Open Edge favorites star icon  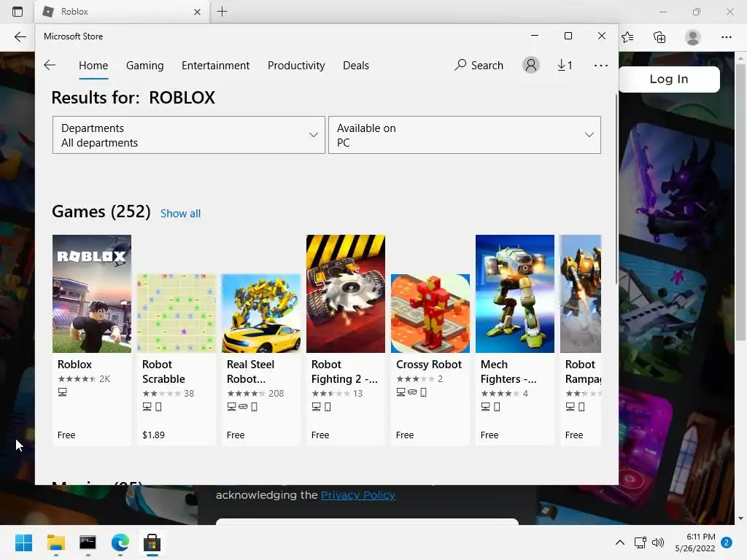pyautogui.click(x=627, y=37)
